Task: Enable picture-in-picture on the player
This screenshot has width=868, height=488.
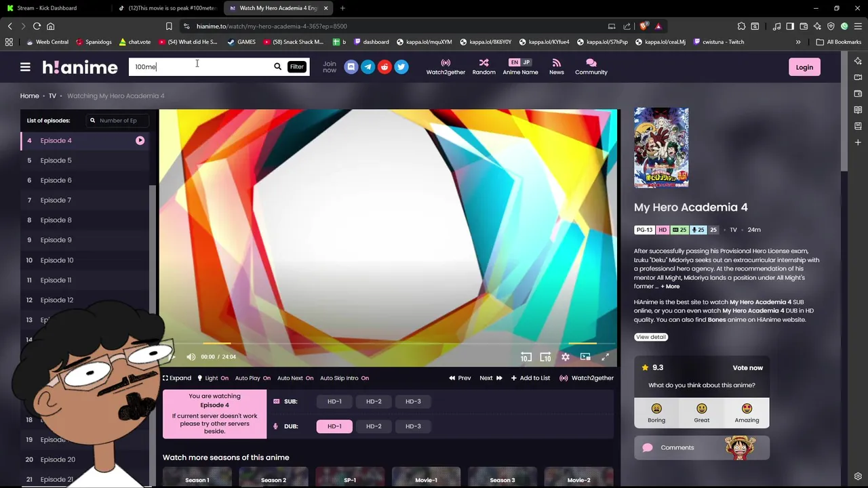Action: (585, 357)
